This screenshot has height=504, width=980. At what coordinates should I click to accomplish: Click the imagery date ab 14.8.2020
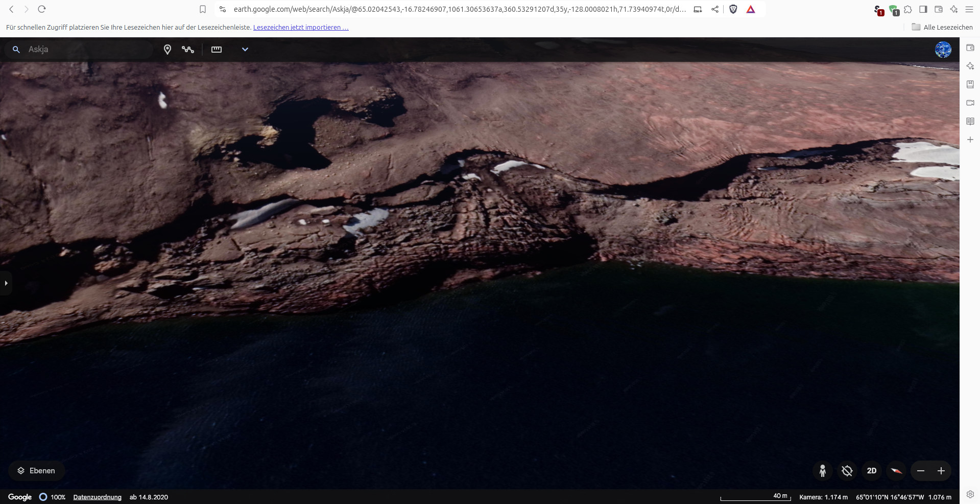point(149,497)
